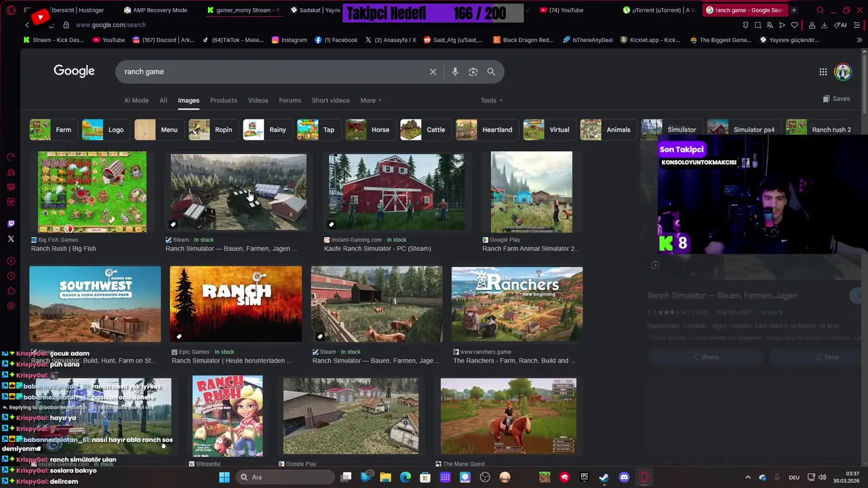Start voice search microphone icon
This screenshot has height=488, width=868.
455,72
